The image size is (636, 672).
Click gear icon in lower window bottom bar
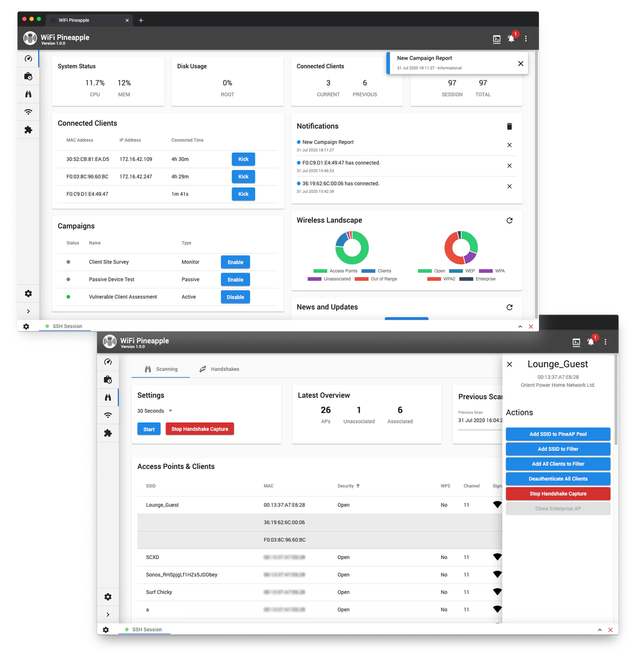tap(105, 630)
